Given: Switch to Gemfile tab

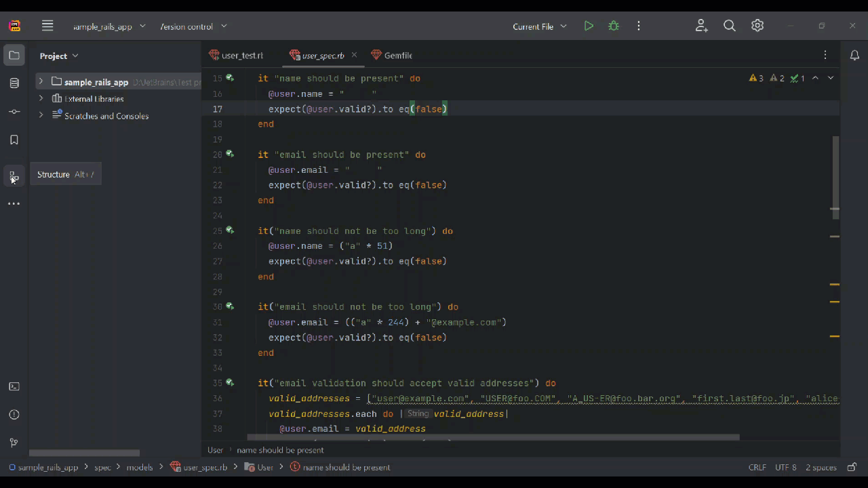Looking at the screenshot, I should pyautogui.click(x=392, y=56).
